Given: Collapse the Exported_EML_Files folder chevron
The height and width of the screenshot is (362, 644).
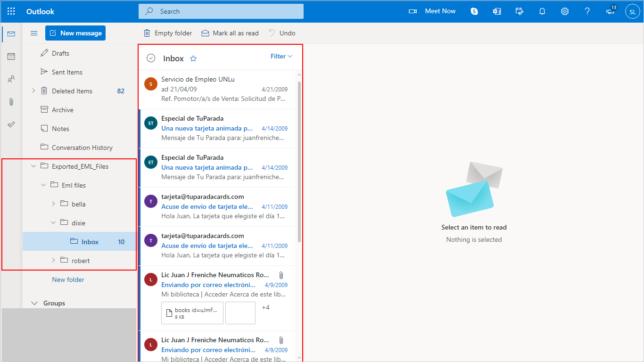Looking at the screenshot, I should (x=33, y=166).
